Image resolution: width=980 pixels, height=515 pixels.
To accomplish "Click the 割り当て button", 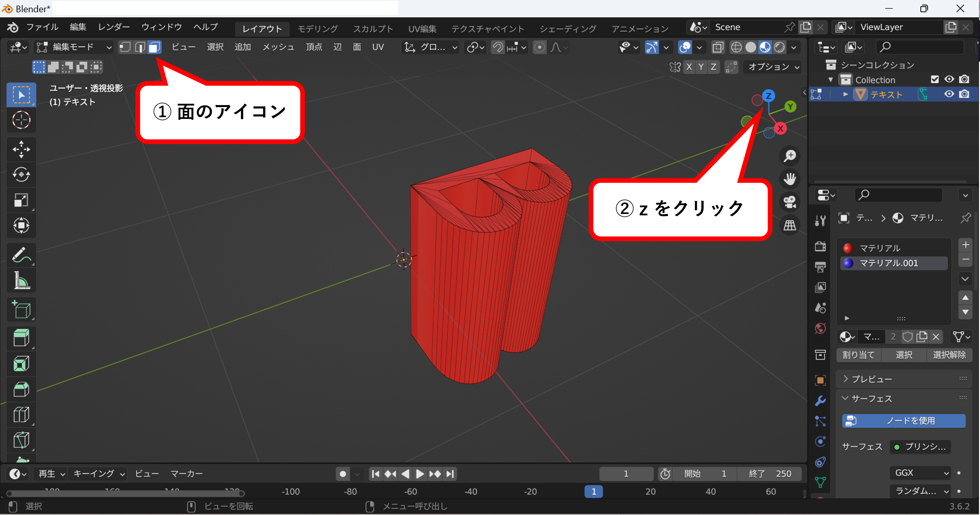I will coord(859,355).
